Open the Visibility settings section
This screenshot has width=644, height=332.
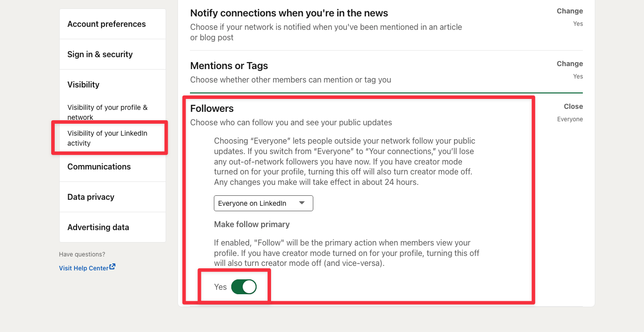point(84,84)
